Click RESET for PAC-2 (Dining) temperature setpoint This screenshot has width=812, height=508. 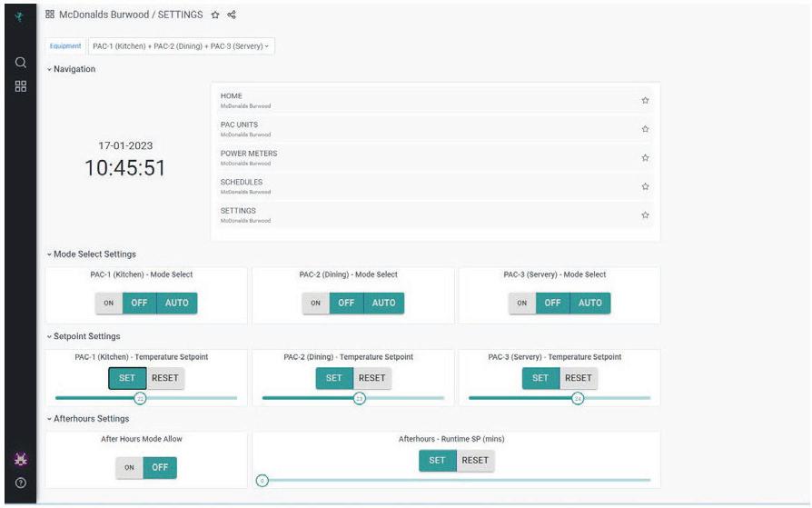click(371, 378)
